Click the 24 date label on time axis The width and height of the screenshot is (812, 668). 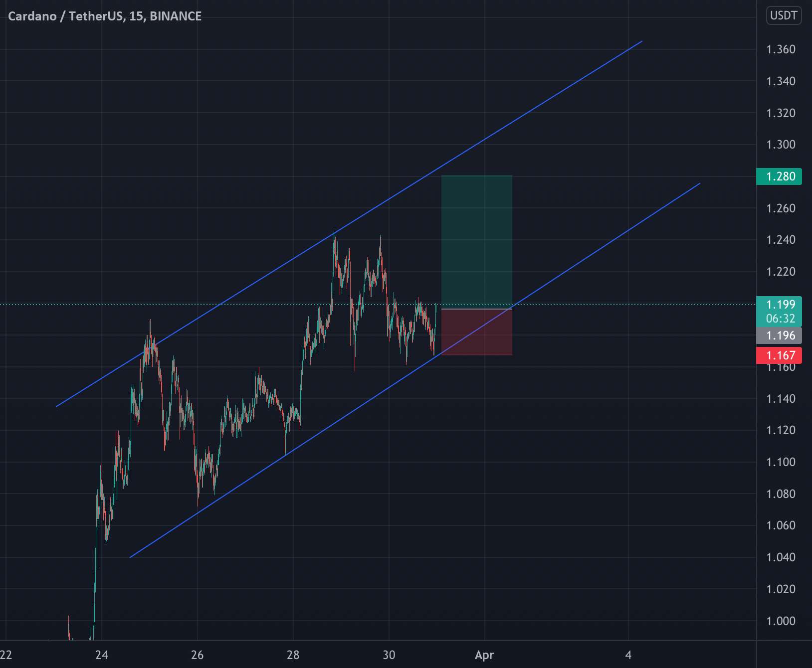[101, 655]
